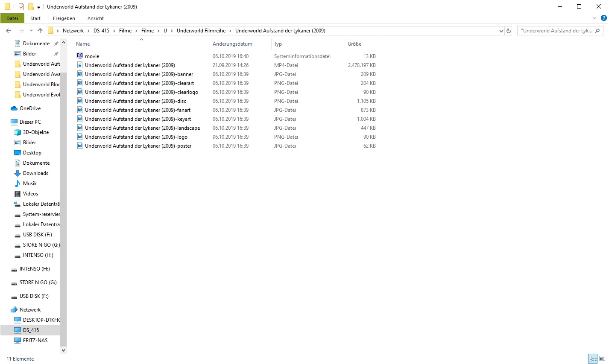Select the file ending in -keyart
609x364 pixels.
click(138, 119)
